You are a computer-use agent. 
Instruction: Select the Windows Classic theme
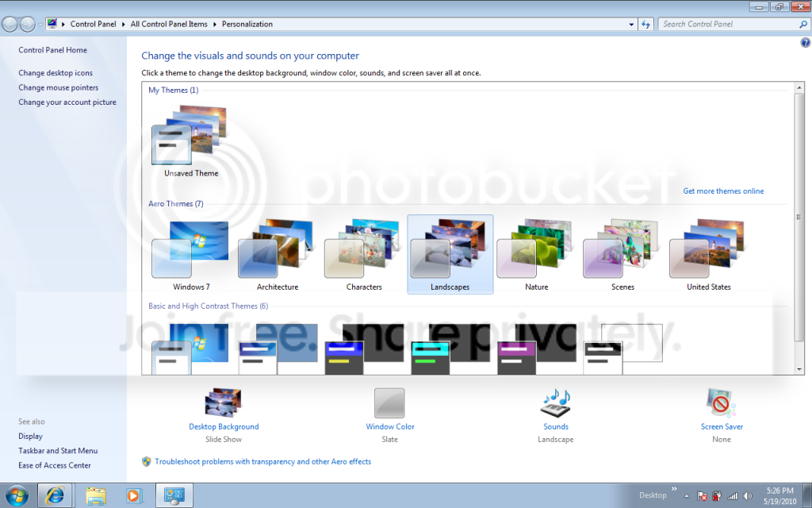[x=278, y=349]
